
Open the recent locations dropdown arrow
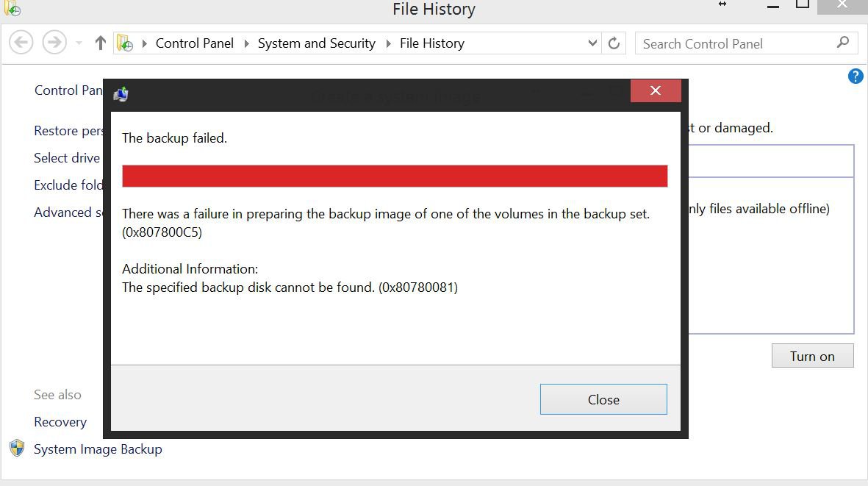click(79, 43)
